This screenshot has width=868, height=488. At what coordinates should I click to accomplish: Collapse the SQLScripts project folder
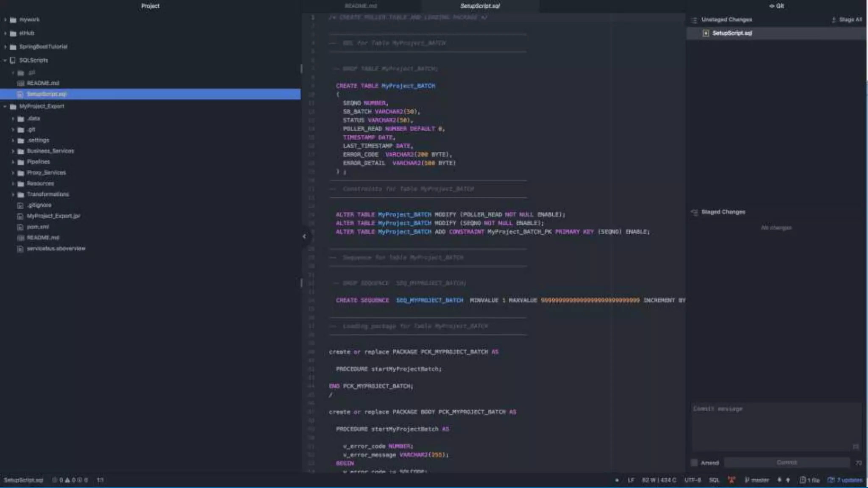(x=5, y=60)
